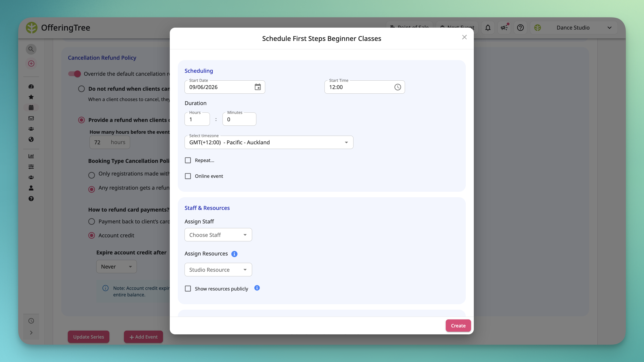Image resolution: width=644 pixels, height=362 pixels.
Task: Open the Start Time clock picker icon
Action: (x=398, y=87)
